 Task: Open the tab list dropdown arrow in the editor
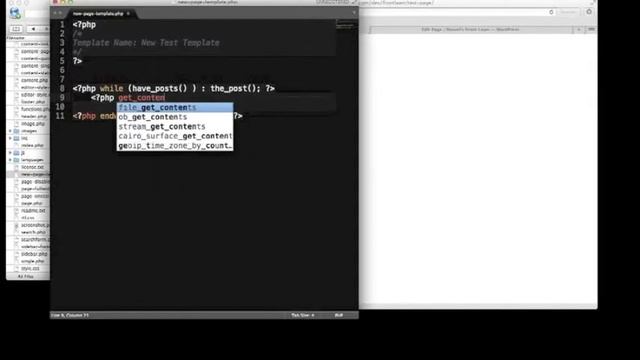point(354,13)
